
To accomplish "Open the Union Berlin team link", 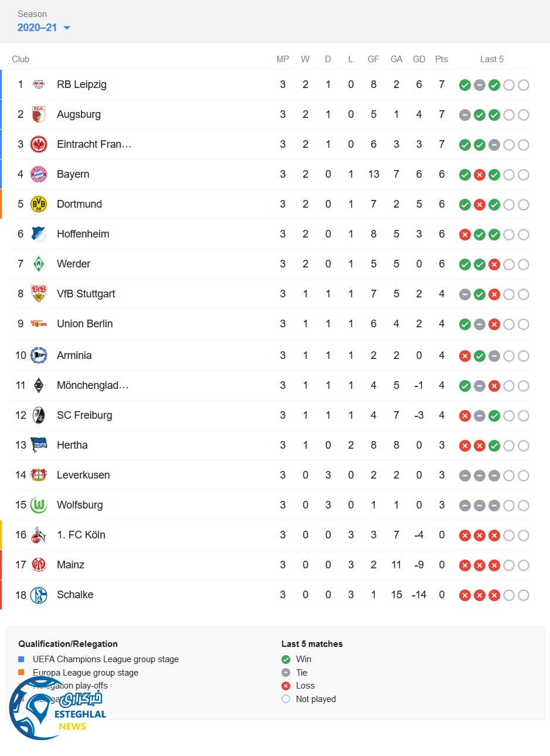I will tap(84, 324).
